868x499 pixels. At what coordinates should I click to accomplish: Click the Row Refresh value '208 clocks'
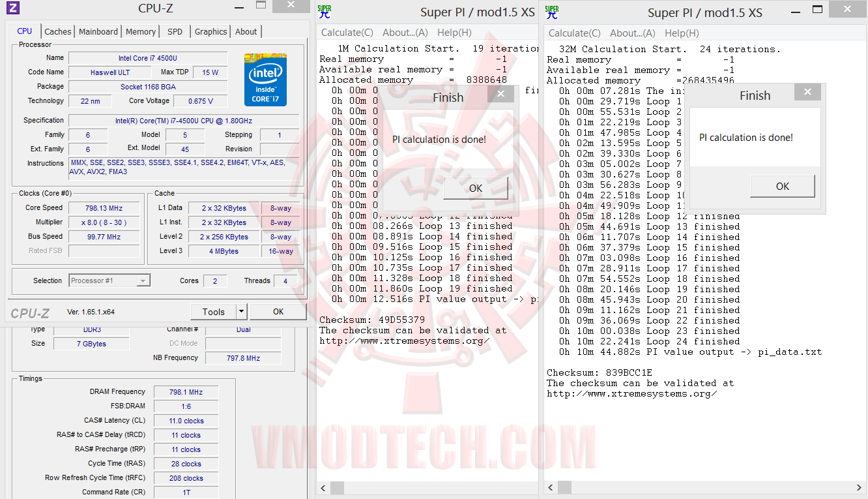(186, 478)
